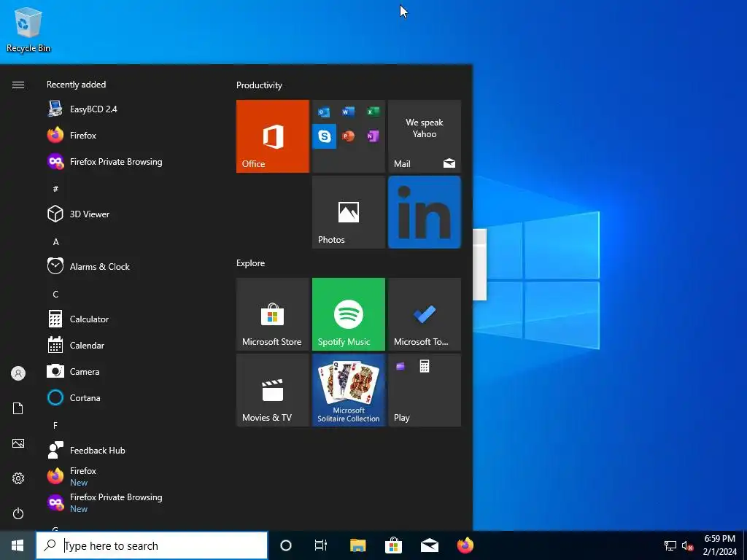The width and height of the screenshot is (747, 560).
Task: Open the Skype icon in Office group tile
Action: click(x=325, y=136)
